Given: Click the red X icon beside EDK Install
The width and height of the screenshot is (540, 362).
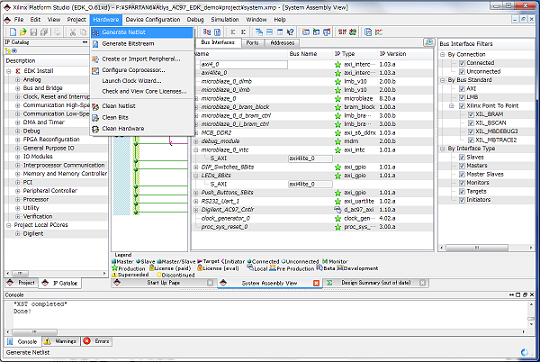Looking at the screenshot, I should point(18,71).
